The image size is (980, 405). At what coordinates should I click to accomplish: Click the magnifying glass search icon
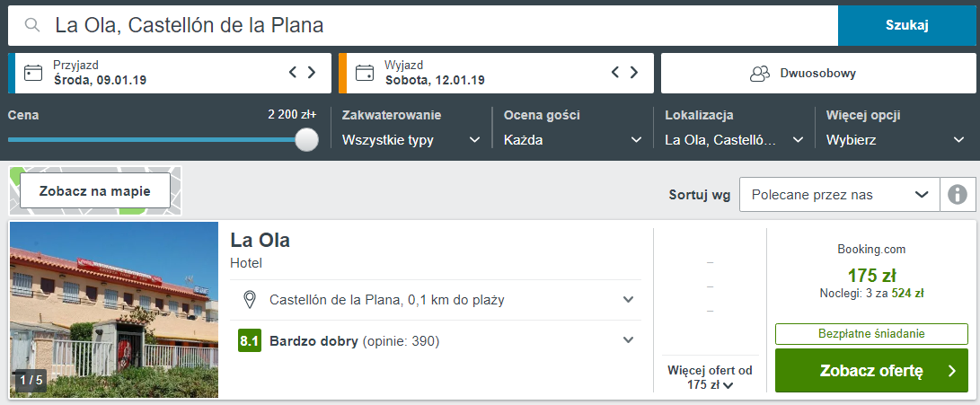pyautogui.click(x=32, y=25)
